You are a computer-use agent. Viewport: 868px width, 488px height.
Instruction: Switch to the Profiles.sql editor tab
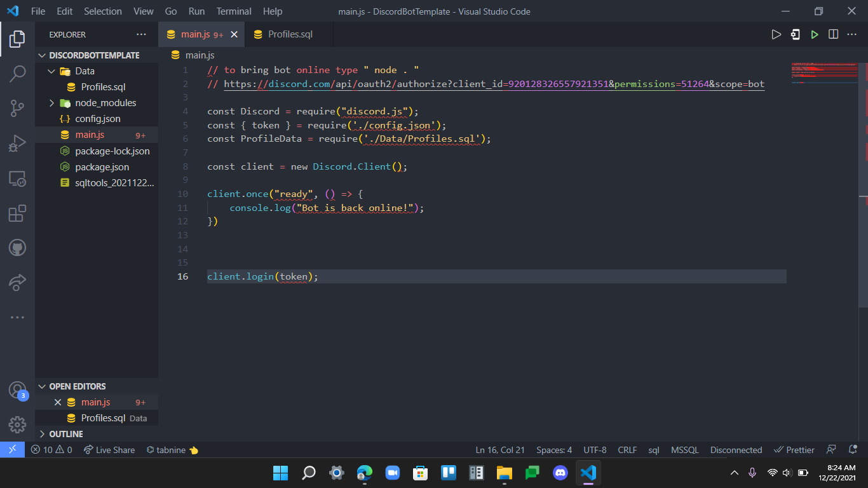[290, 34]
